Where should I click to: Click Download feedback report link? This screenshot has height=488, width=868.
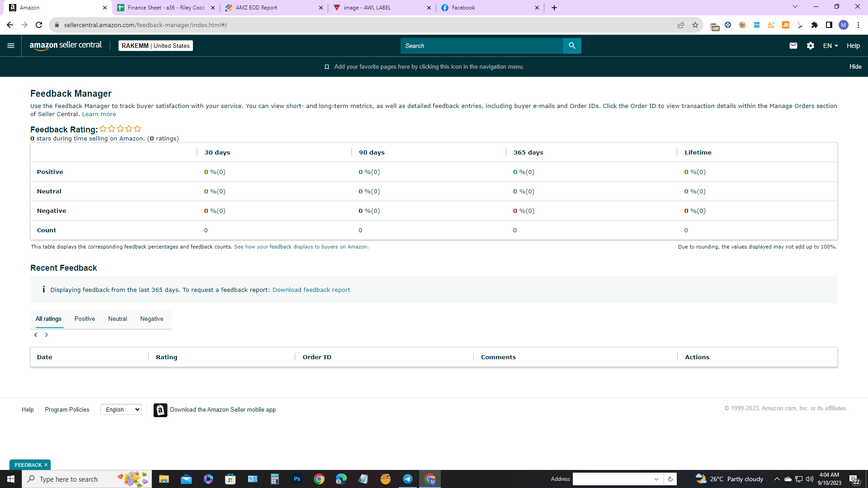point(311,290)
